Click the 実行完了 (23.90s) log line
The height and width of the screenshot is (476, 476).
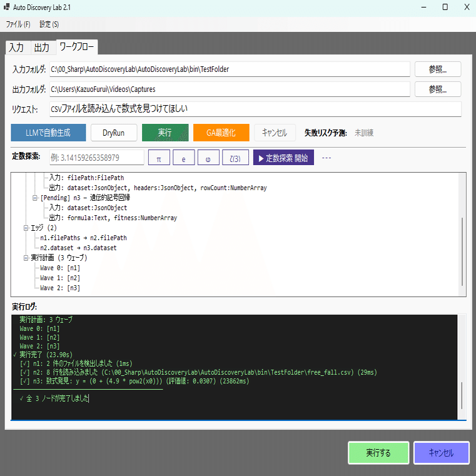click(43, 355)
